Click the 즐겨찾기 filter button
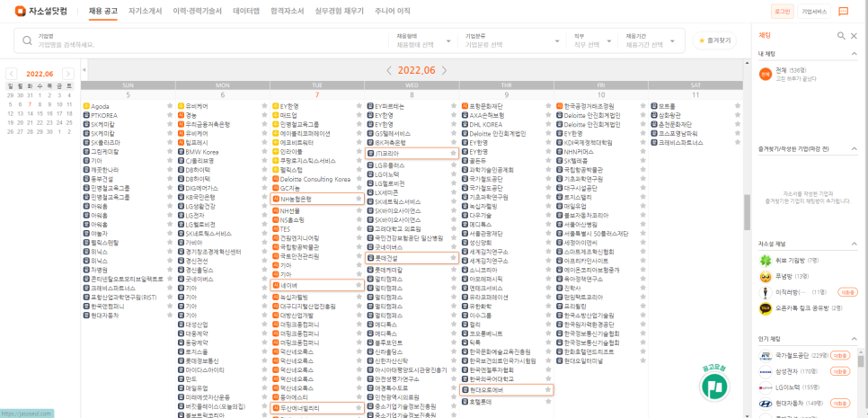Viewport: 868px width, 418px height. [x=714, y=40]
